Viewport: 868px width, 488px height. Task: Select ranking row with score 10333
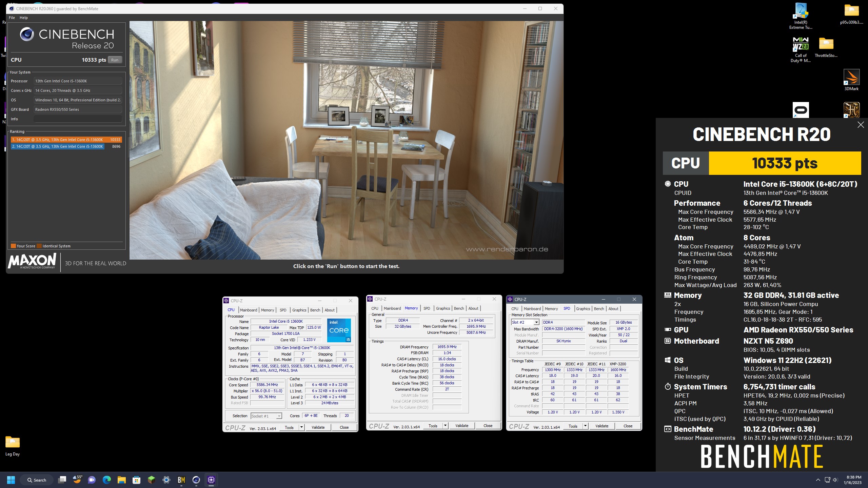pyautogui.click(x=66, y=140)
